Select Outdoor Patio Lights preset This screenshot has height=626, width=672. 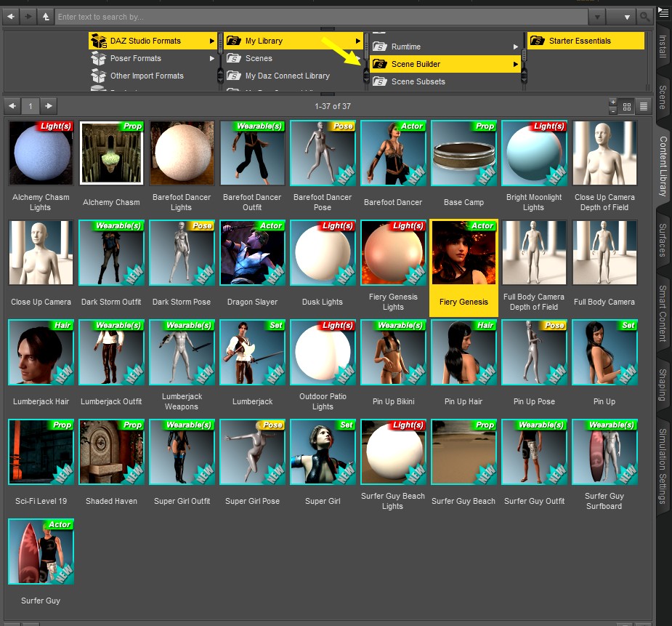[x=323, y=352]
